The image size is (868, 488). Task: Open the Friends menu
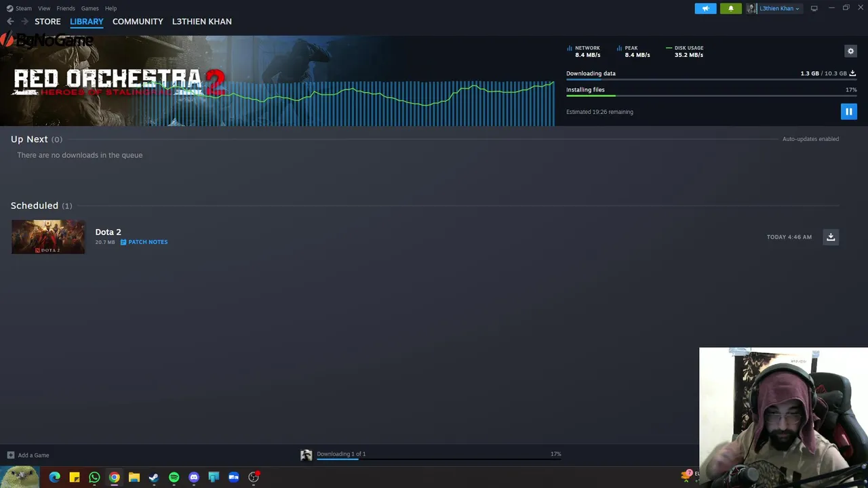pos(66,8)
